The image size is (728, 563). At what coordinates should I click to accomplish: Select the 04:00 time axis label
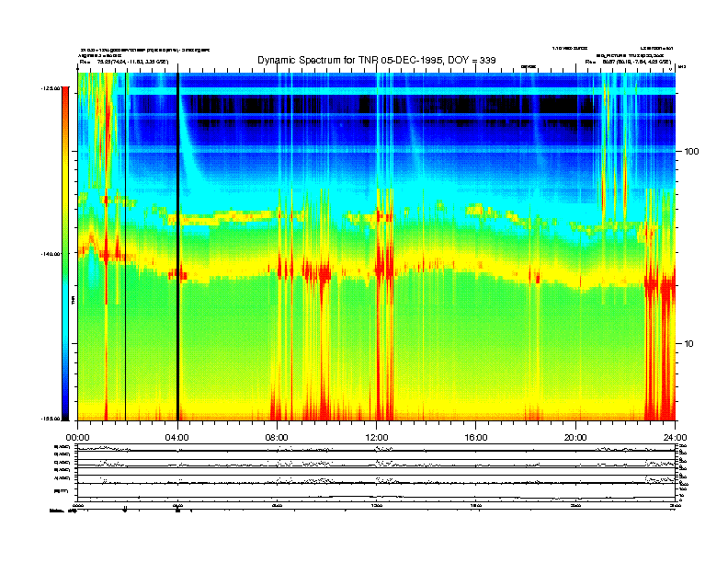177,438
